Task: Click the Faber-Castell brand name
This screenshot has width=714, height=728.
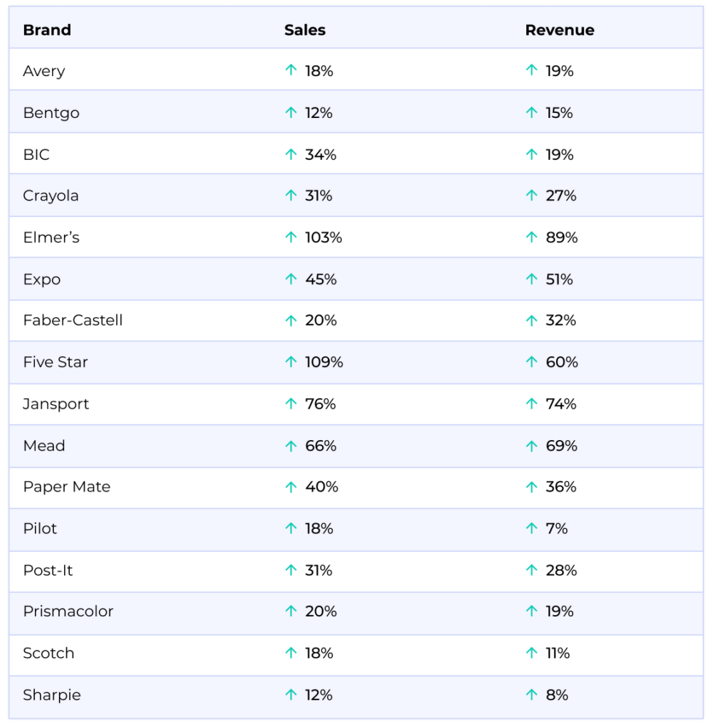Action: [x=73, y=321]
